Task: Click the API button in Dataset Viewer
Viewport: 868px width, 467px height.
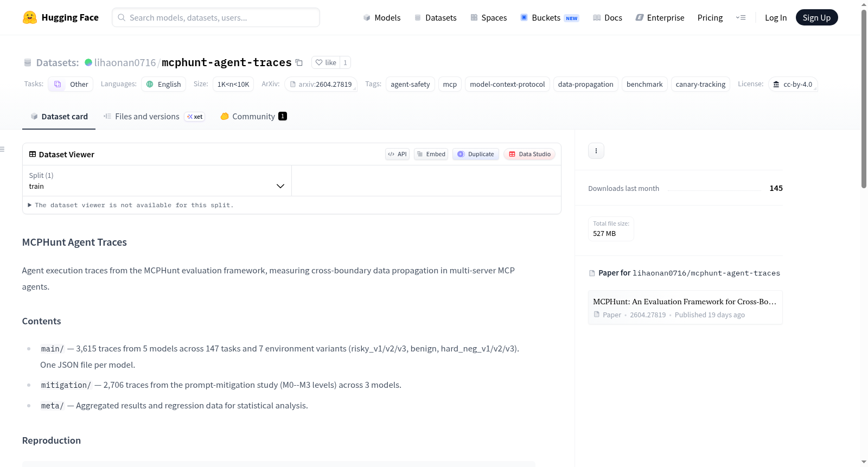Action: coord(397,154)
